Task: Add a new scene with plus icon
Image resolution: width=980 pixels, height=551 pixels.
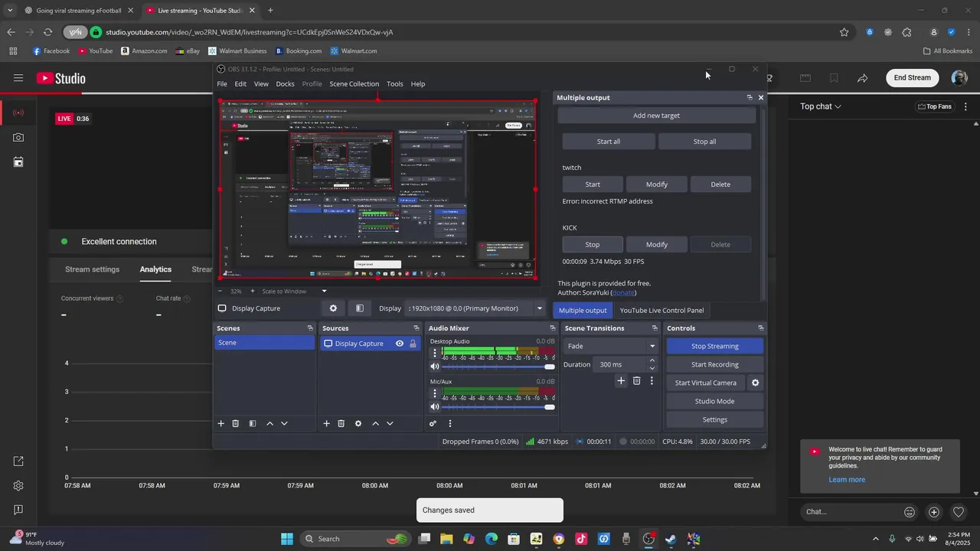Action: point(221,423)
